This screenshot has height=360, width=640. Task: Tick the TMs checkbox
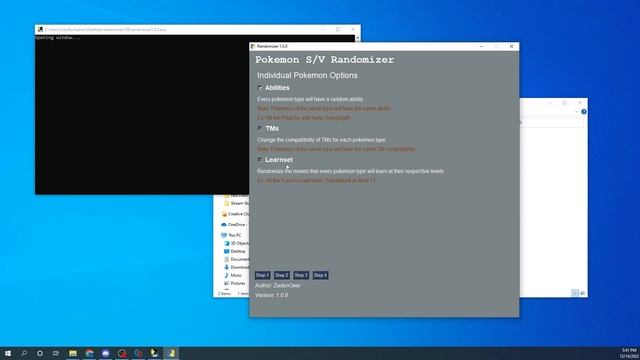coord(260,128)
